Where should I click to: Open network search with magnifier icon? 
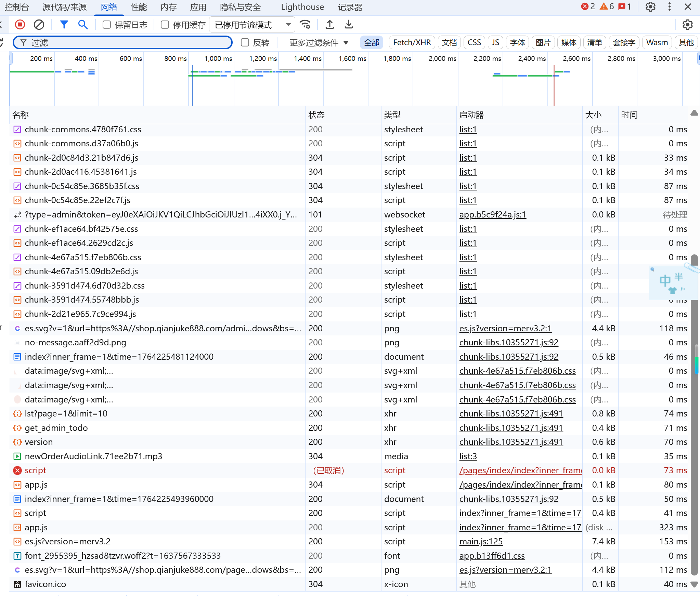point(83,25)
